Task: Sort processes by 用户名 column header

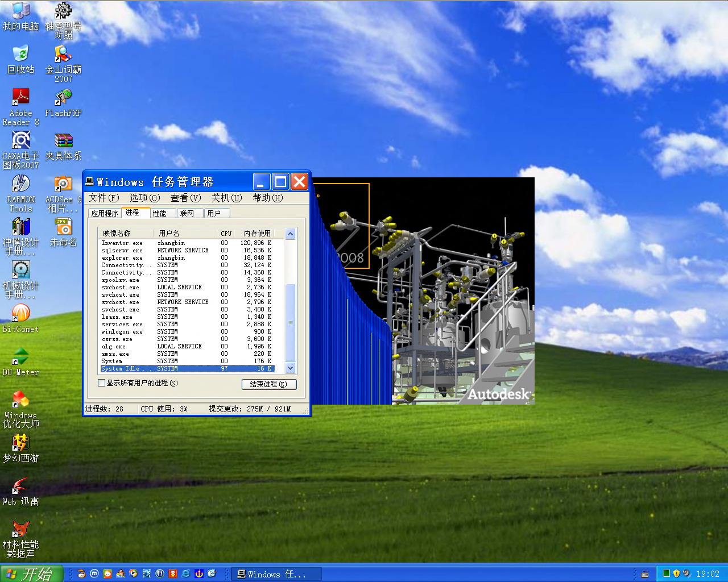Action: (183, 234)
